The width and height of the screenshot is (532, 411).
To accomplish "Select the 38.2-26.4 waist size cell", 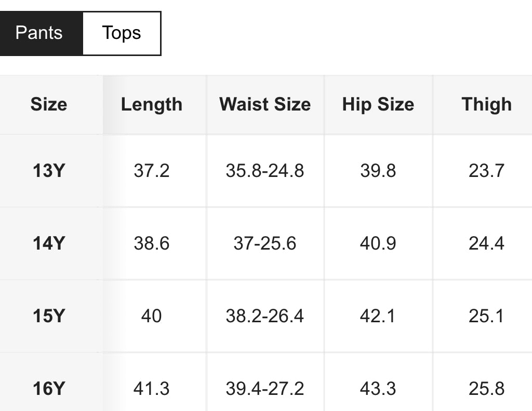I will pyautogui.click(x=265, y=316).
